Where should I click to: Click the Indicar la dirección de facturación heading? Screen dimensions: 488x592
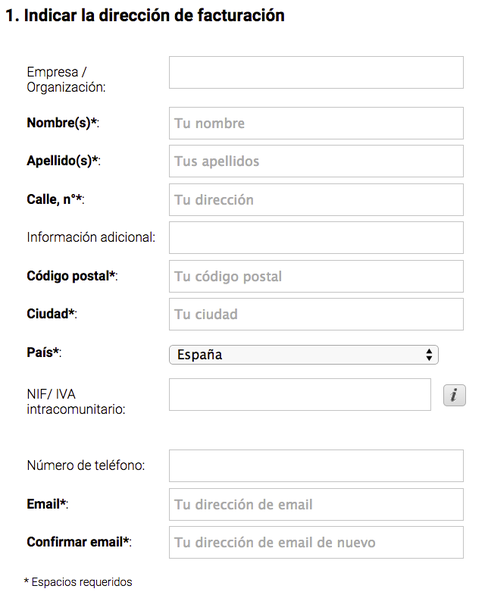[x=145, y=15]
